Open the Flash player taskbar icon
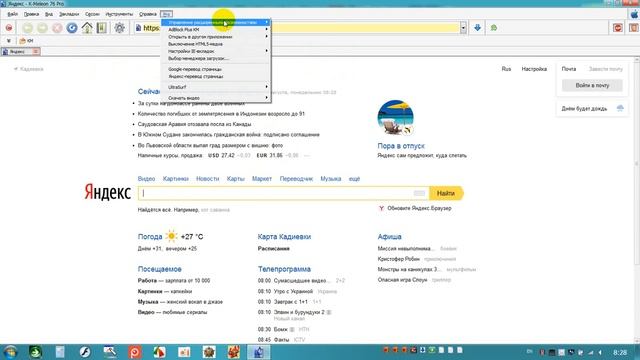This screenshot has width=640, height=360. [85, 352]
